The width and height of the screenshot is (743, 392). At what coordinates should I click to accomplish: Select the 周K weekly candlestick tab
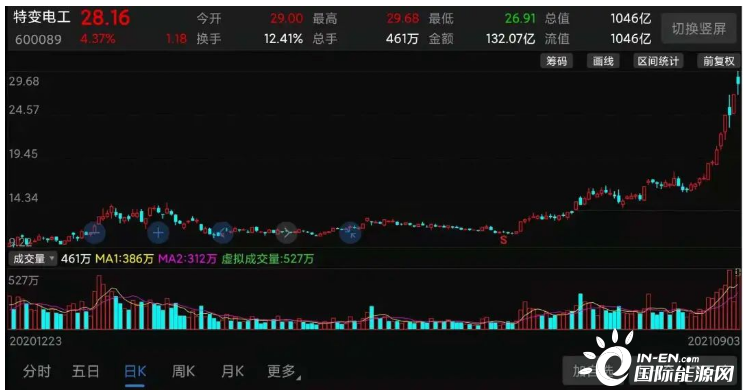183,371
